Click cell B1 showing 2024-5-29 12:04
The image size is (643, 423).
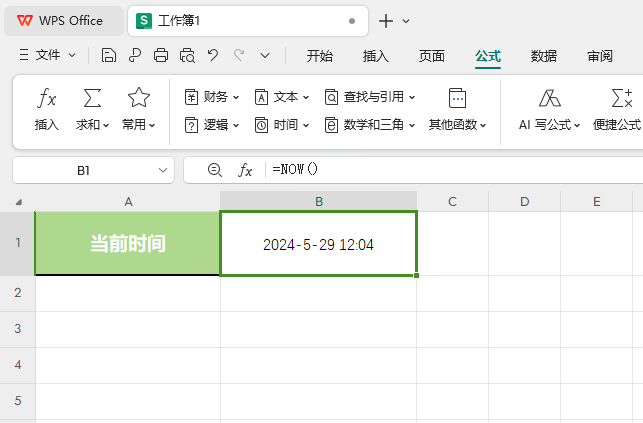319,243
